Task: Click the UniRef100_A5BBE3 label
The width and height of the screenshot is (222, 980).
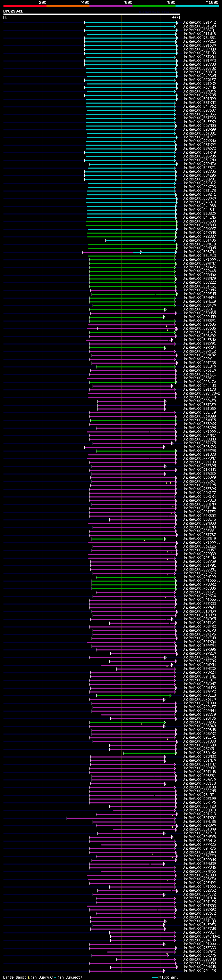Action: 199,72
